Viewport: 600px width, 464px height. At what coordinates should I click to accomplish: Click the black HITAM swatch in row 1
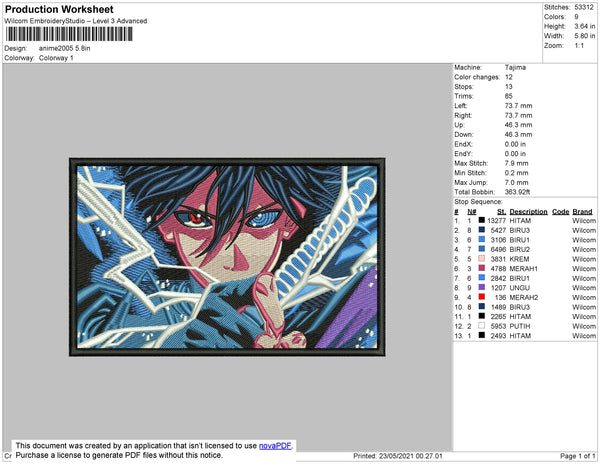(x=482, y=220)
